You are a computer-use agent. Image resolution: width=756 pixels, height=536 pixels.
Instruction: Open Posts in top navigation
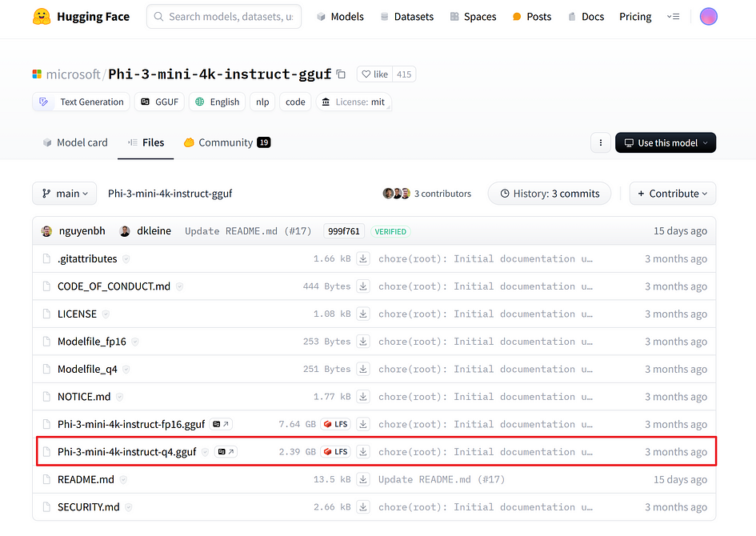[532, 16]
